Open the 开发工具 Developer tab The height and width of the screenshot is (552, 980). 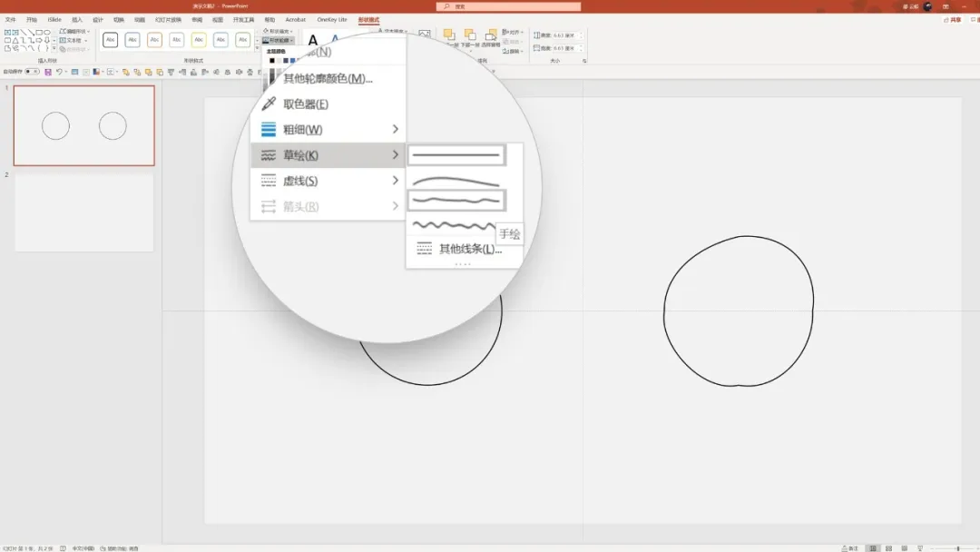[244, 20]
